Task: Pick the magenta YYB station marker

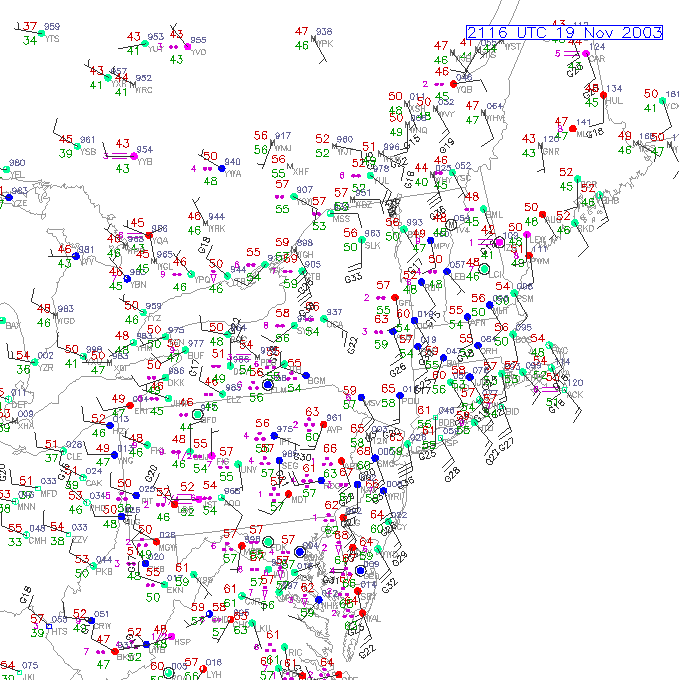Action: pos(134,156)
